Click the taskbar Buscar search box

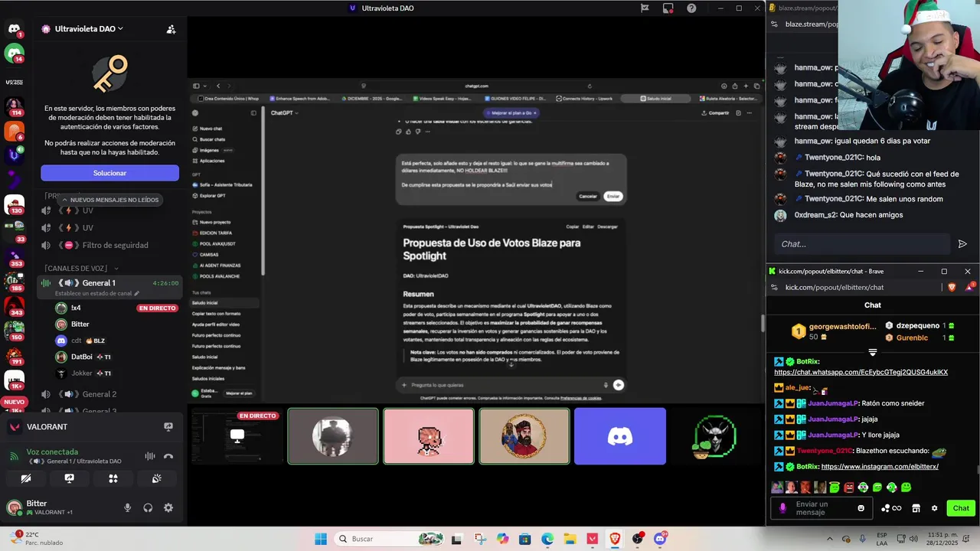[x=390, y=539]
